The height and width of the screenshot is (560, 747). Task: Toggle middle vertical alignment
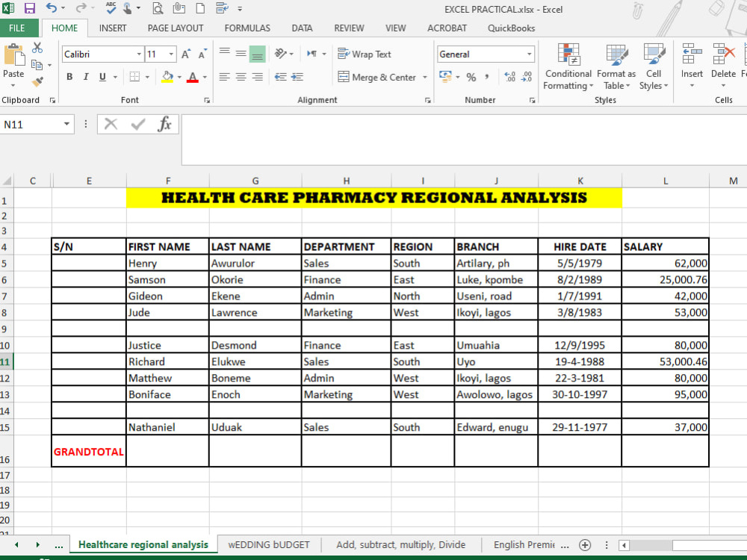pos(241,53)
